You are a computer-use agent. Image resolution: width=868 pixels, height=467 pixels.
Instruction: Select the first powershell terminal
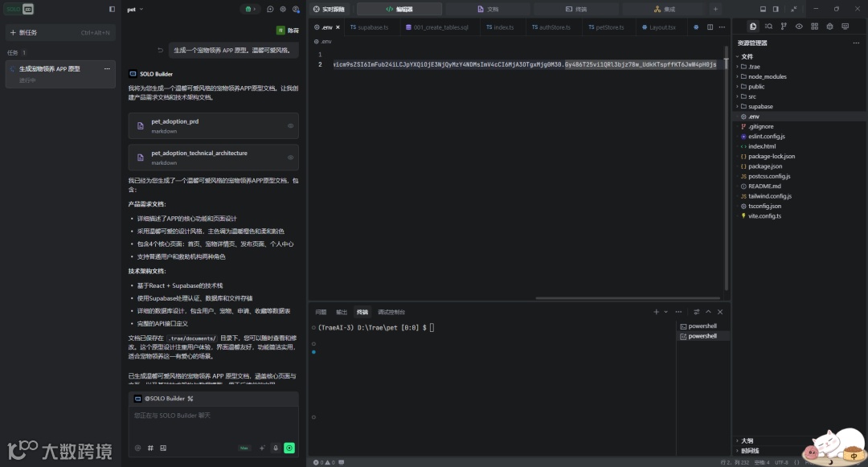point(702,326)
